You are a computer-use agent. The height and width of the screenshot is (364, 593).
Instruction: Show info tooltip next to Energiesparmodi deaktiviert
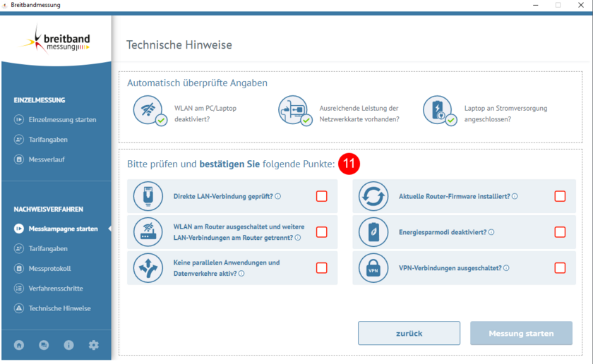(x=491, y=232)
